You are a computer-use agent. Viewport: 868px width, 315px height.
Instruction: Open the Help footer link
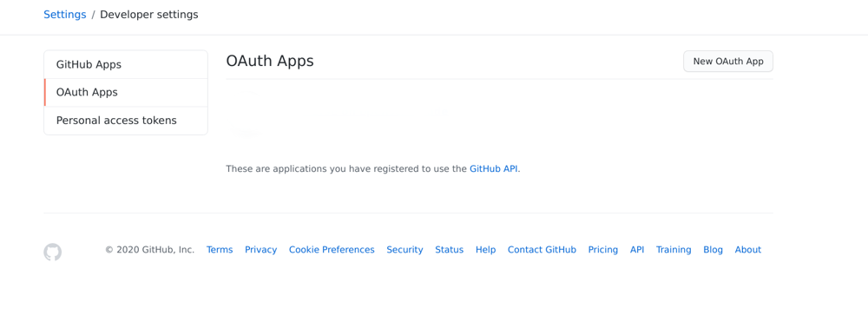[485, 250]
